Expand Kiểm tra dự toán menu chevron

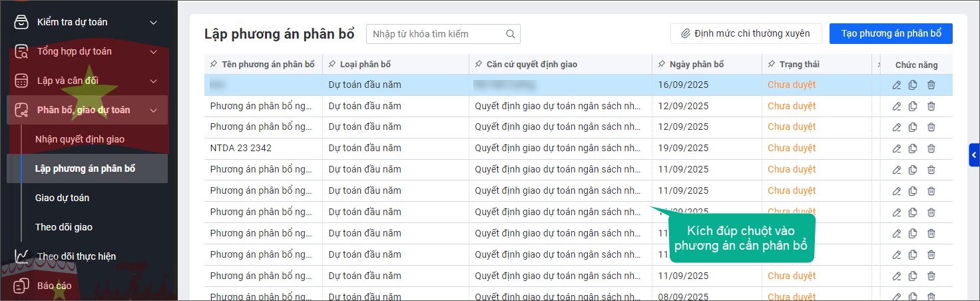(153, 23)
